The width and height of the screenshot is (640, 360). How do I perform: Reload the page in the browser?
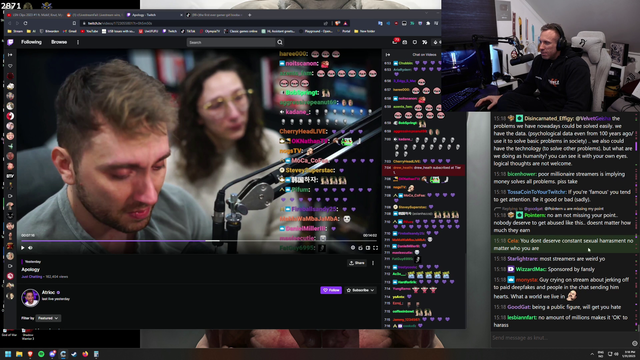(25, 23)
